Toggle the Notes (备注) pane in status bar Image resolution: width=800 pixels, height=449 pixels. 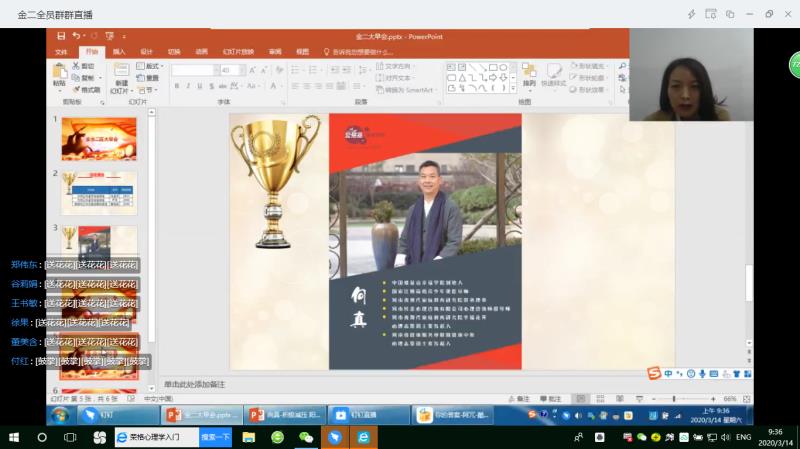tap(521, 398)
